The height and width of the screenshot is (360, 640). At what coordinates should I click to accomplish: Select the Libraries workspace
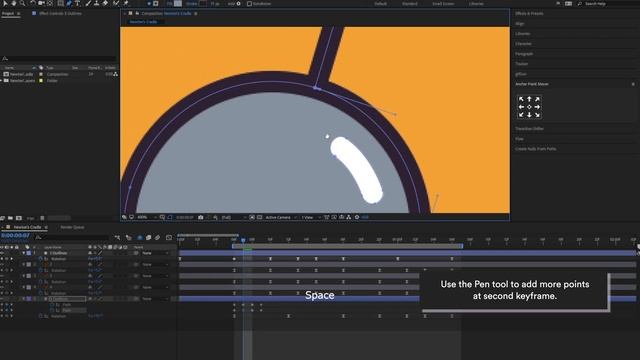pyautogui.click(x=476, y=4)
